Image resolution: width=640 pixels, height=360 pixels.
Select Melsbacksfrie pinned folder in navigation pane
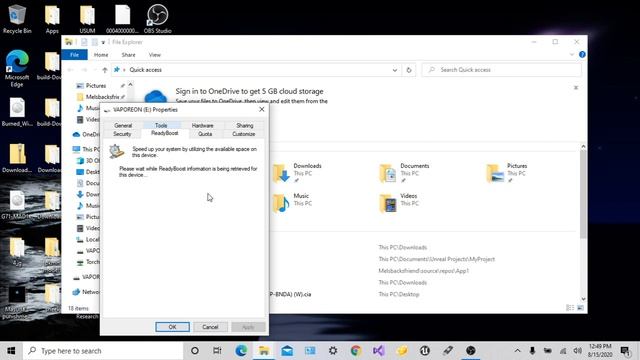[102, 97]
